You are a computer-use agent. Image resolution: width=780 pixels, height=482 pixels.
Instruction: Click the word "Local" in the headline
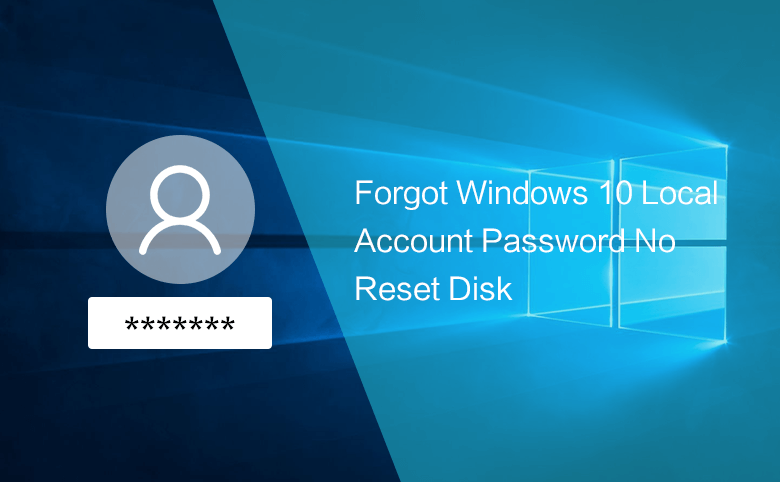click(x=680, y=193)
